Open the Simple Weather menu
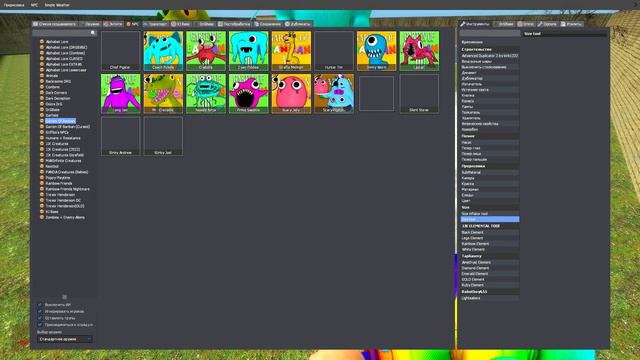This screenshot has width=640, height=360. [57, 5]
